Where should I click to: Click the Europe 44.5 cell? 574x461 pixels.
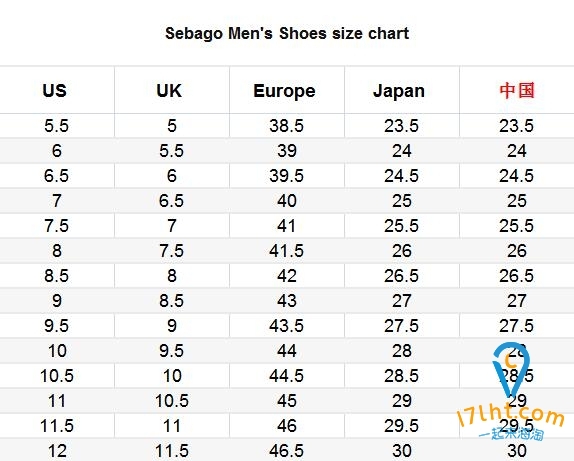[287, 376]
